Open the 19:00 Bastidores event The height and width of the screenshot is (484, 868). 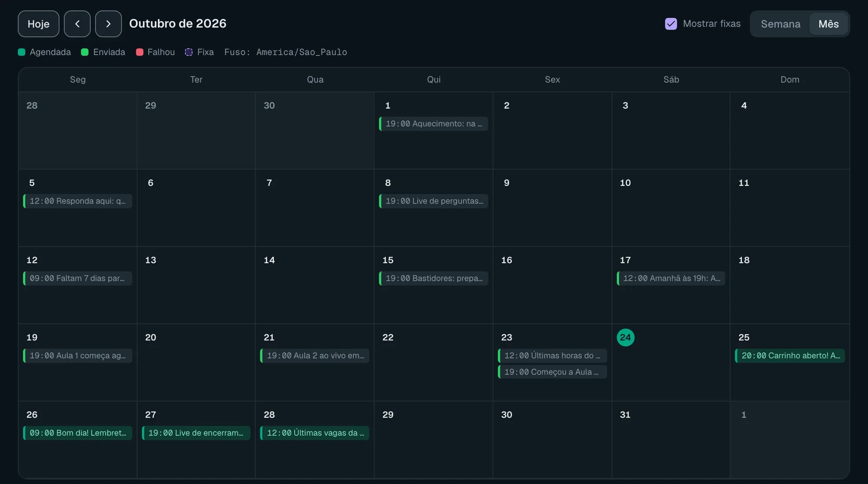point(434,278)
